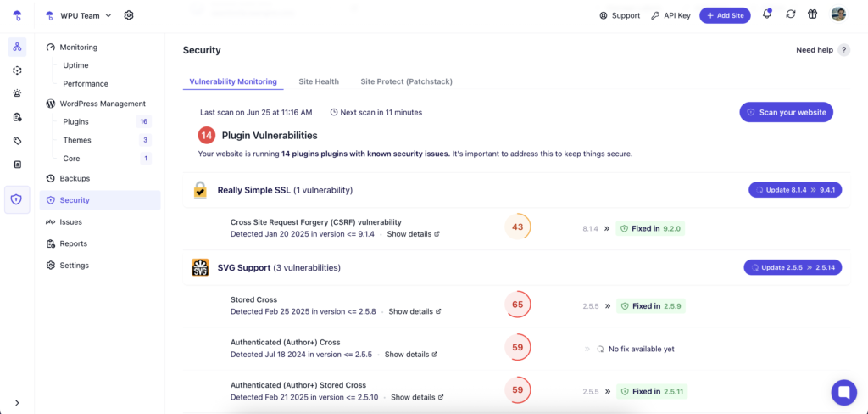Open the umbrella logo home icon

(x=17, y=15)
